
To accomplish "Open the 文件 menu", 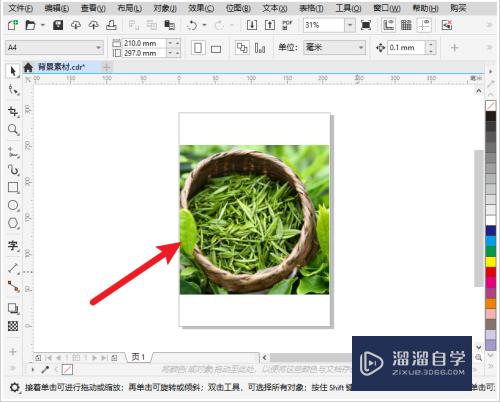I will click(x=20, y=8).
